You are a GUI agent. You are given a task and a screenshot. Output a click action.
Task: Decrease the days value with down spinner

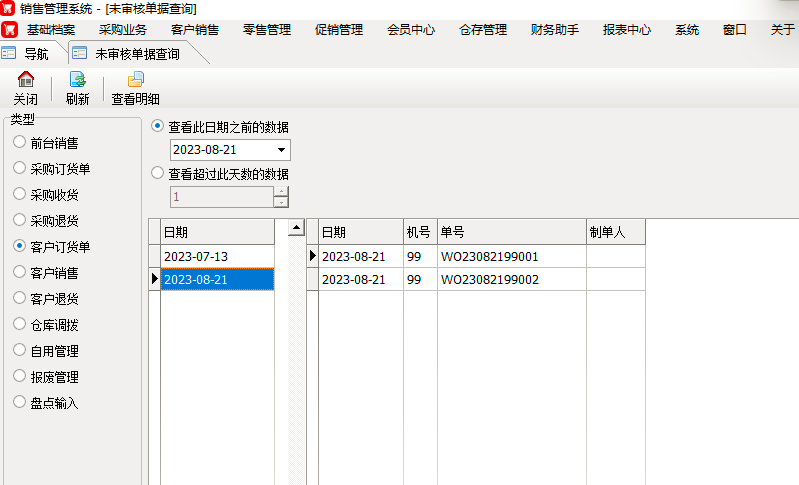[x=281, y=202]
